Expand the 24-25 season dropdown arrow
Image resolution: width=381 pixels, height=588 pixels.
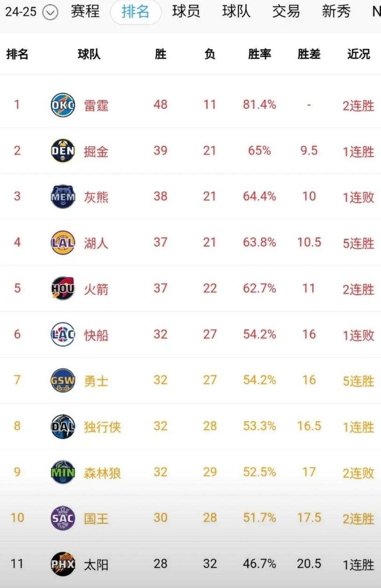tap(50, 13)
